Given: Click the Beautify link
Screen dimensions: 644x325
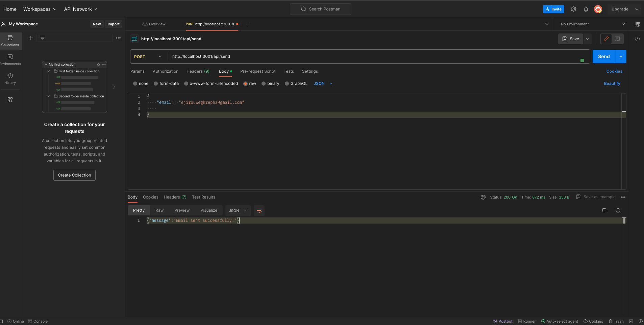Looking at the screenshot, I should tap(612, 84).
